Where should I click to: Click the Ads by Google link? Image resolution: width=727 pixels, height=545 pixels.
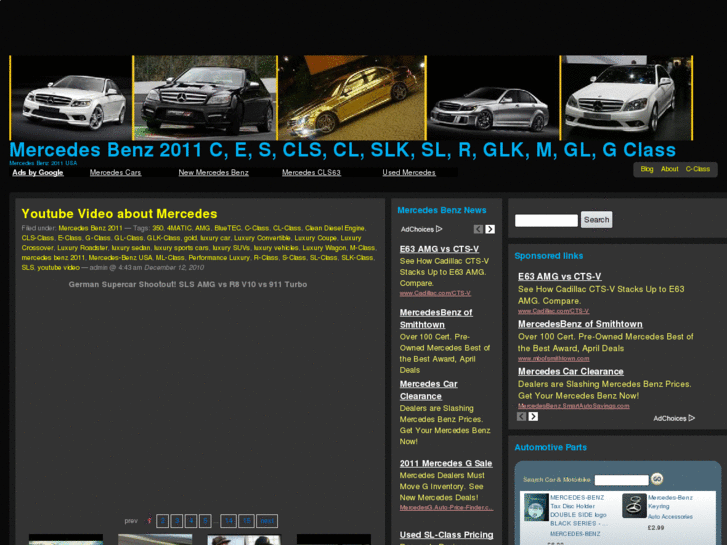point(38,173)
